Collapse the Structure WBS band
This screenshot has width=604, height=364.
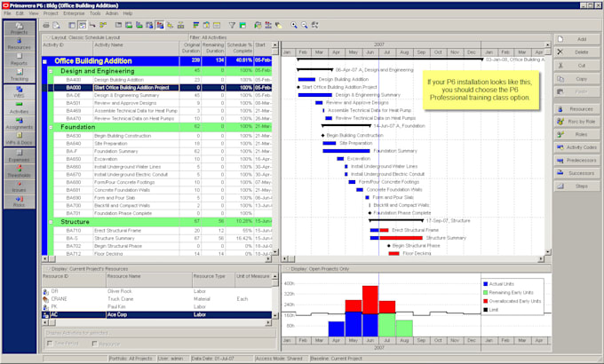(x=51, y=222)
